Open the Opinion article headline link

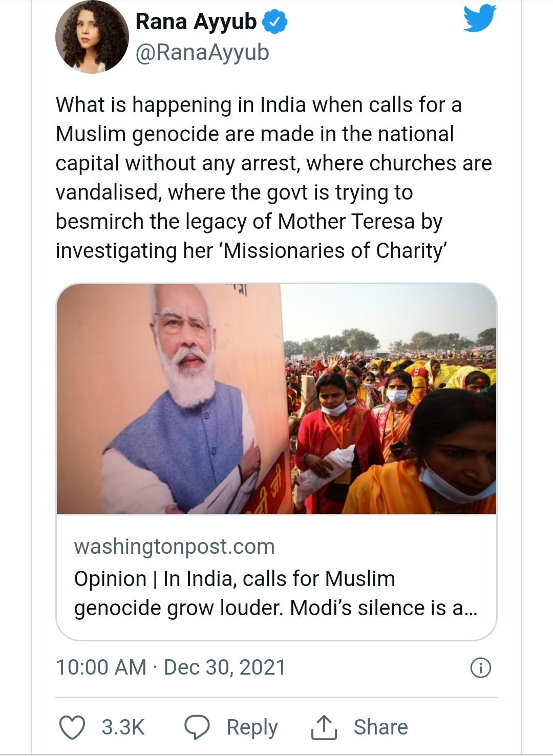(x=275, y=593)
